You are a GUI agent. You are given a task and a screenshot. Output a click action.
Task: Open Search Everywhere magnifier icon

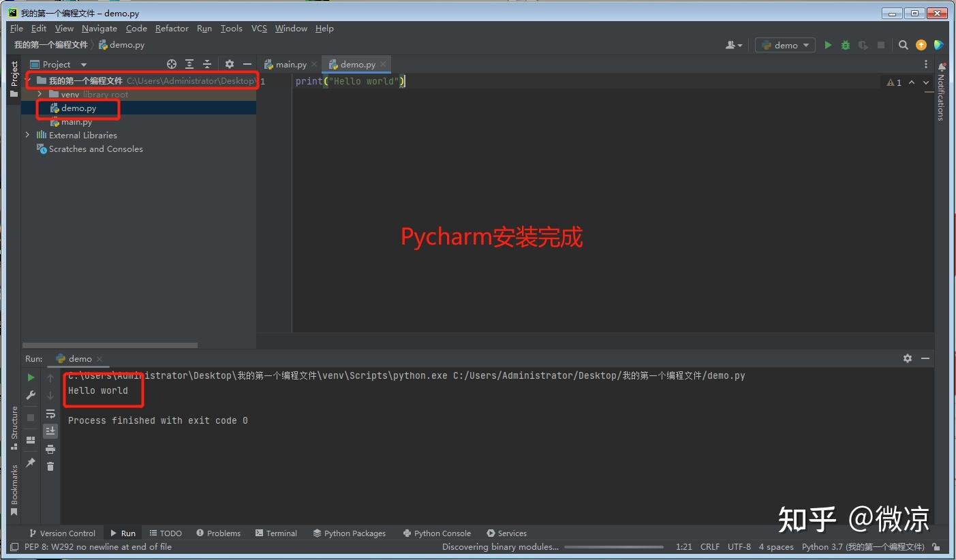pyautogui.click(x=904, y=45)
